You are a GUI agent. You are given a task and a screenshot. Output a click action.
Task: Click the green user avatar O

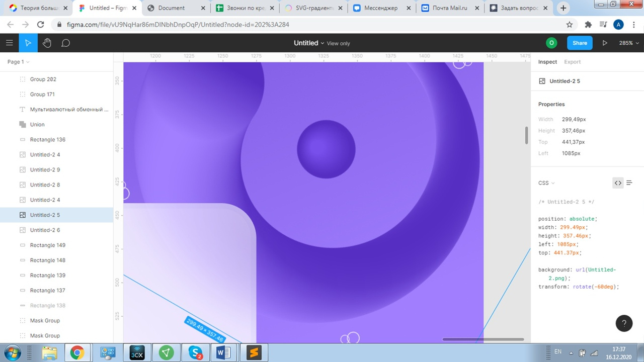[551, 43]
